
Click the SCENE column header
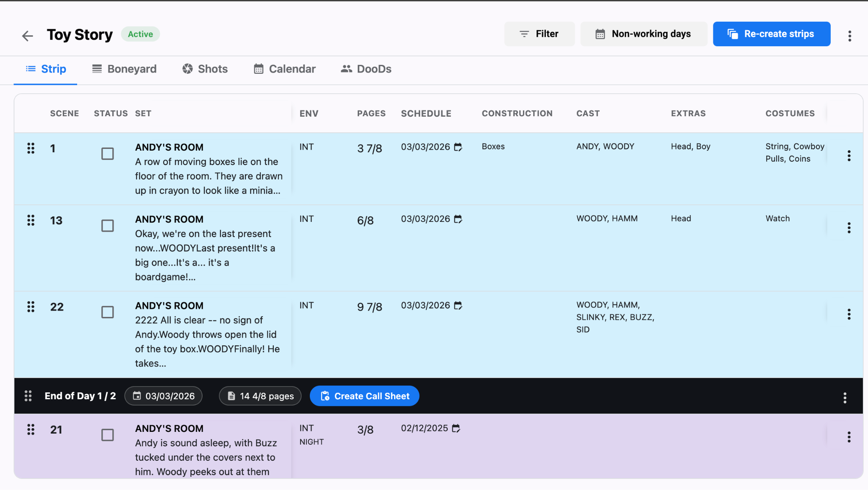coord(64,113)
